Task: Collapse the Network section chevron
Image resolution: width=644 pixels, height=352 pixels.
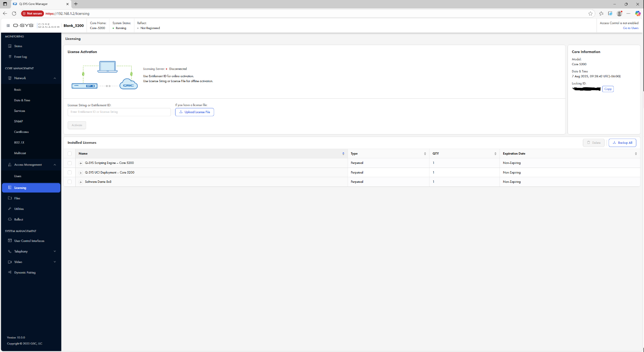Action: [x=55, y=78]
